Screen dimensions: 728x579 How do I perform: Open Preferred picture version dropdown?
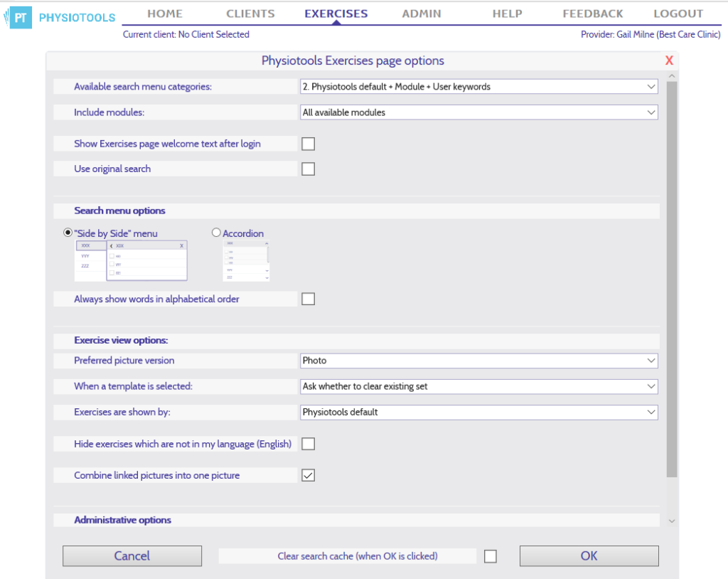(478, 361)
